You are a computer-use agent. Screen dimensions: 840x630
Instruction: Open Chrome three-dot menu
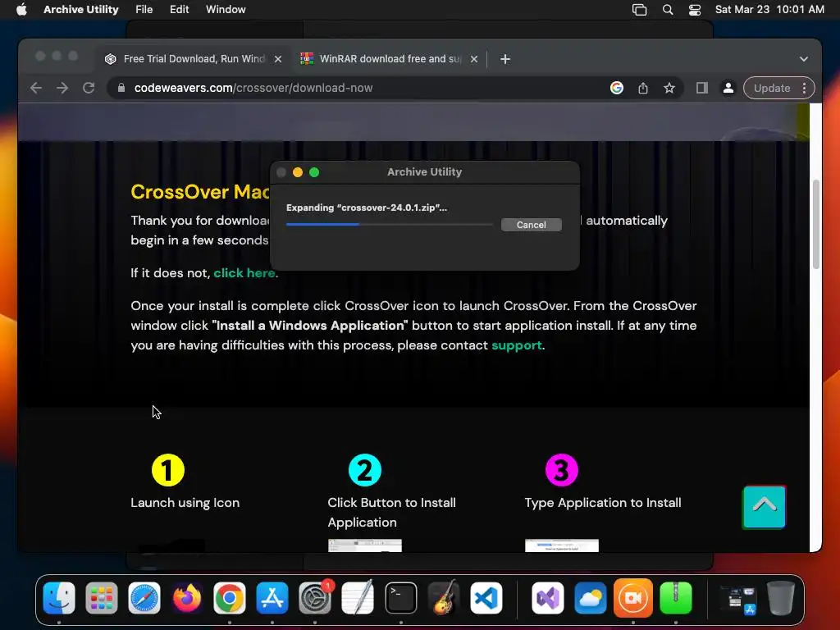[804, 88]
